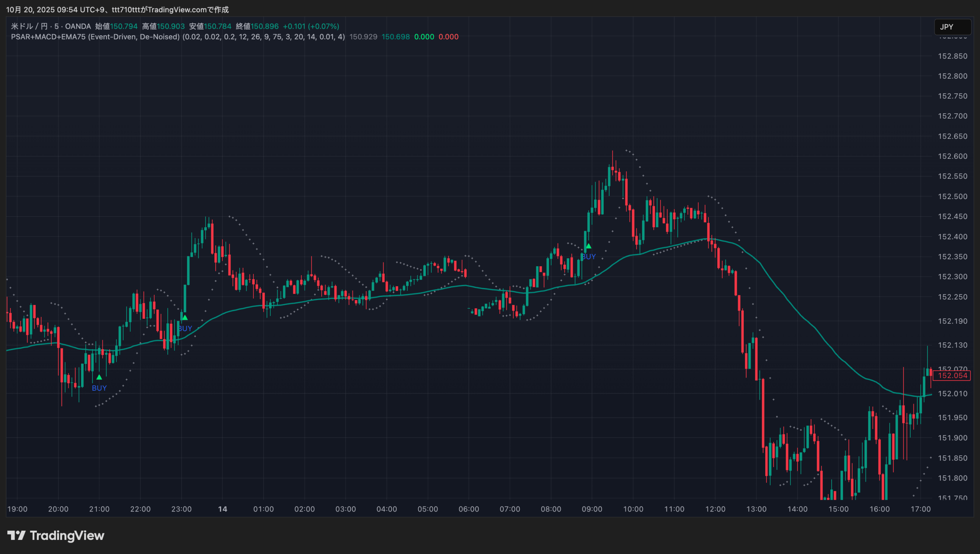Click the 19:00 time axis label
The image size is (980, 554).
[x=17, y=509]
